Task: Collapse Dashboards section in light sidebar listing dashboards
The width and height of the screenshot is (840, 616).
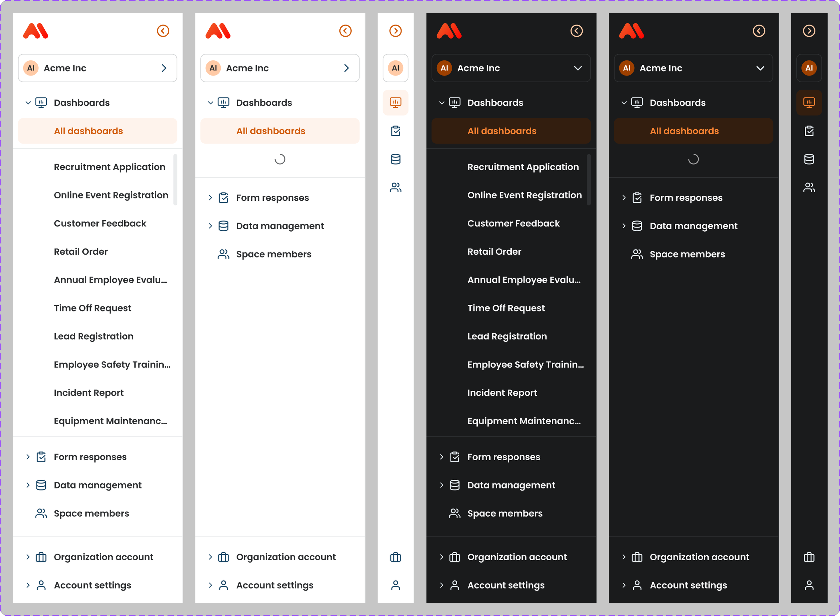Action: 28,102
